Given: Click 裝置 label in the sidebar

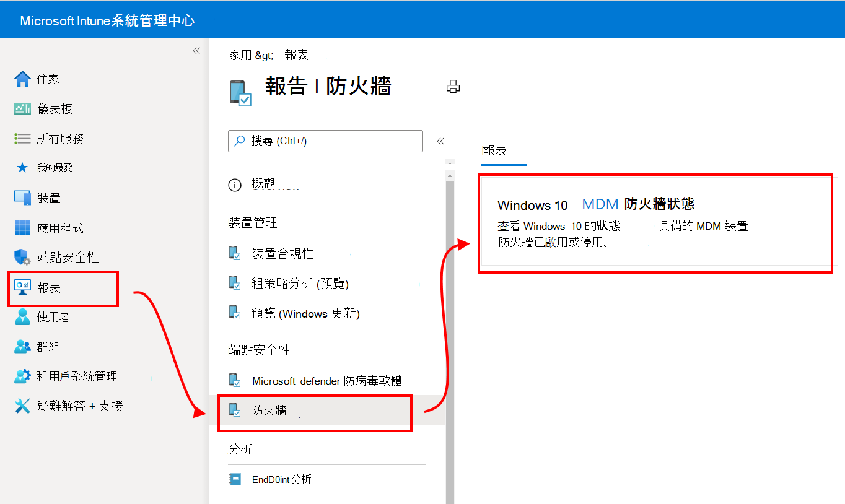Looking at the screenshot, I should point(48,198).
